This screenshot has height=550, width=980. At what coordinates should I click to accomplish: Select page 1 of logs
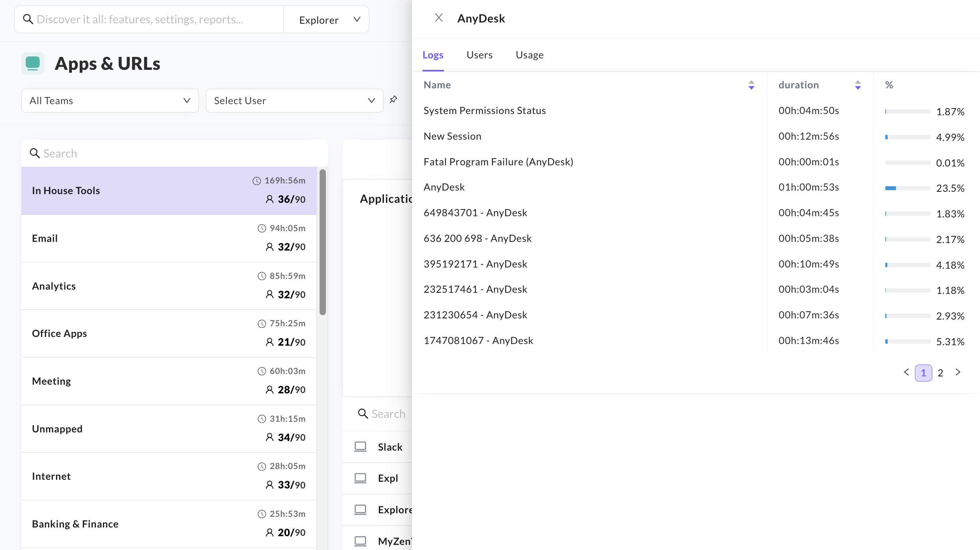click(923, 373)
